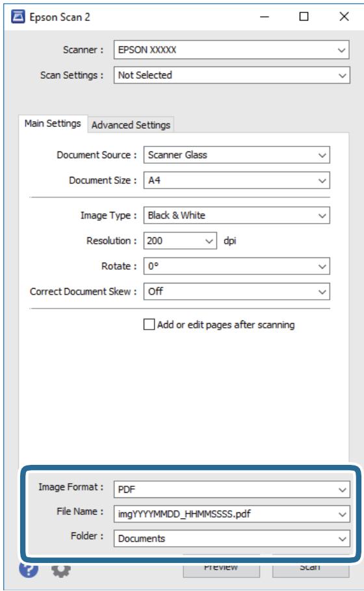The height and width of the screenshot is (591, 364).
Task: Open the Document Source dropdown
Action: [237, 155]
